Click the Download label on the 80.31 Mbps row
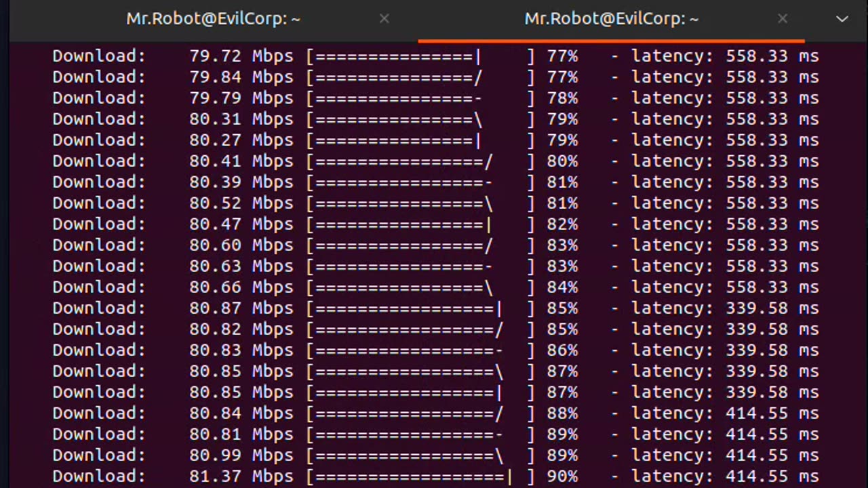This screenshot has width=868, height=488. (99, 119)
